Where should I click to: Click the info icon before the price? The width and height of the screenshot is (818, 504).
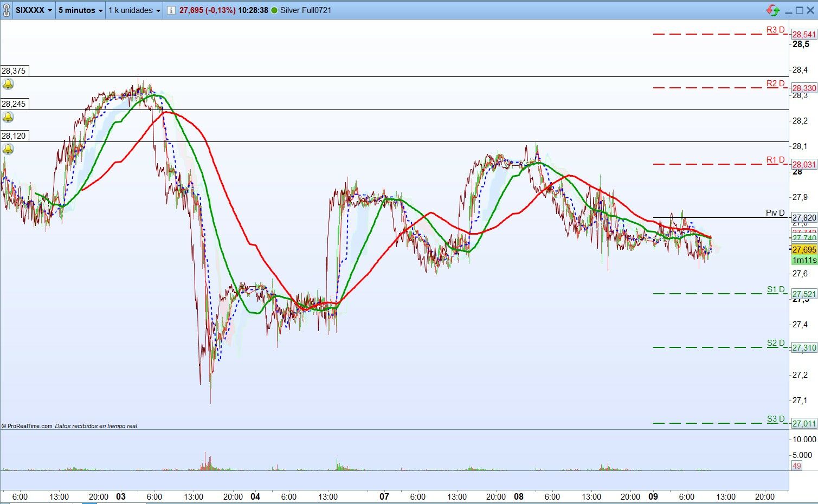pos(171,10)
